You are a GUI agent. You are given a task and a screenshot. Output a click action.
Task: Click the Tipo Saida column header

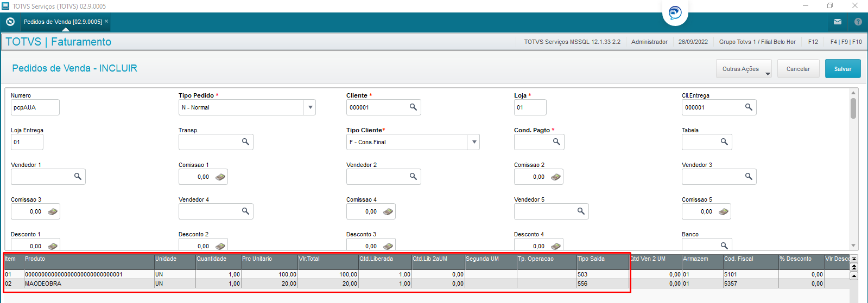(x=603, y=261)
